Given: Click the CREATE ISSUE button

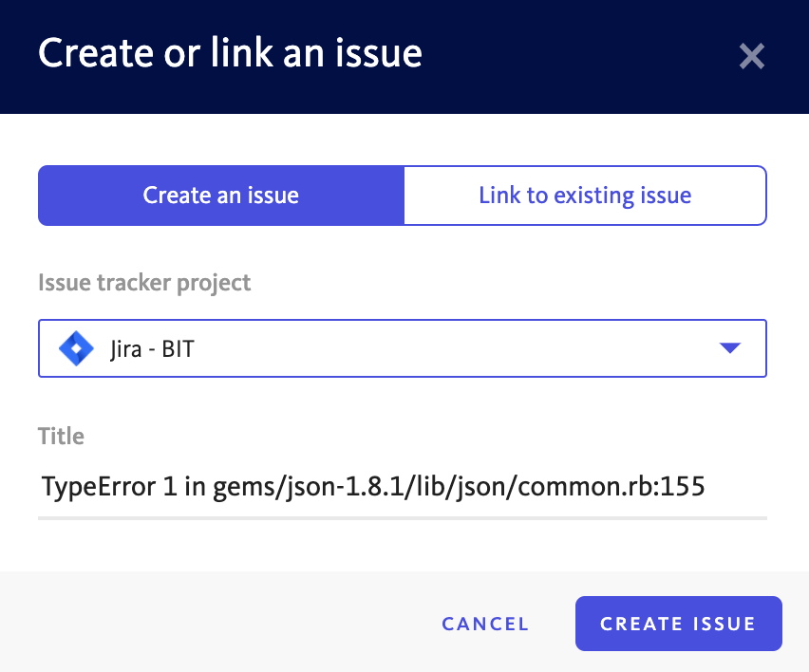Looking at the screenshot, I should (679, 624).
